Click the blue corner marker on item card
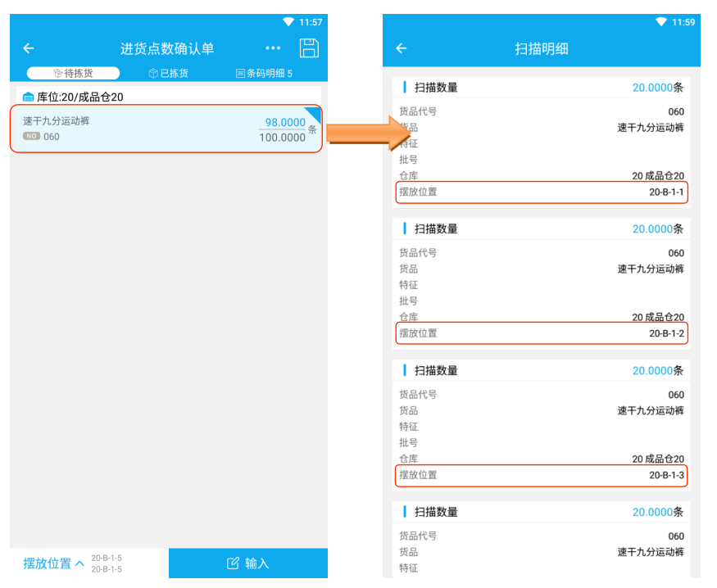The width and height of the screenshot is (717, 588). 315,113
